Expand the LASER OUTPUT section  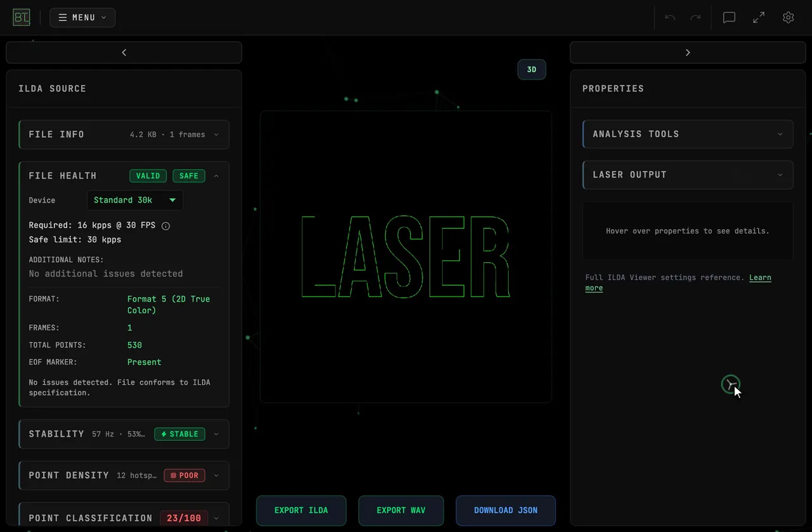click(688, 175)
